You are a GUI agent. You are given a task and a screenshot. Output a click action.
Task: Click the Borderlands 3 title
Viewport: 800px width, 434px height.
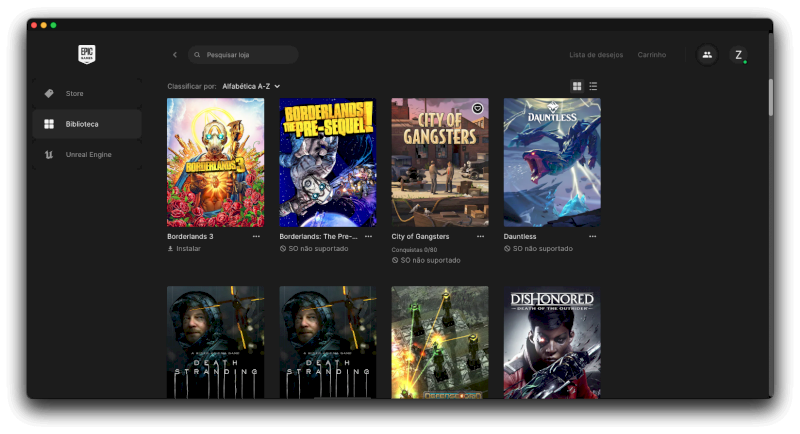click(190, 237)
